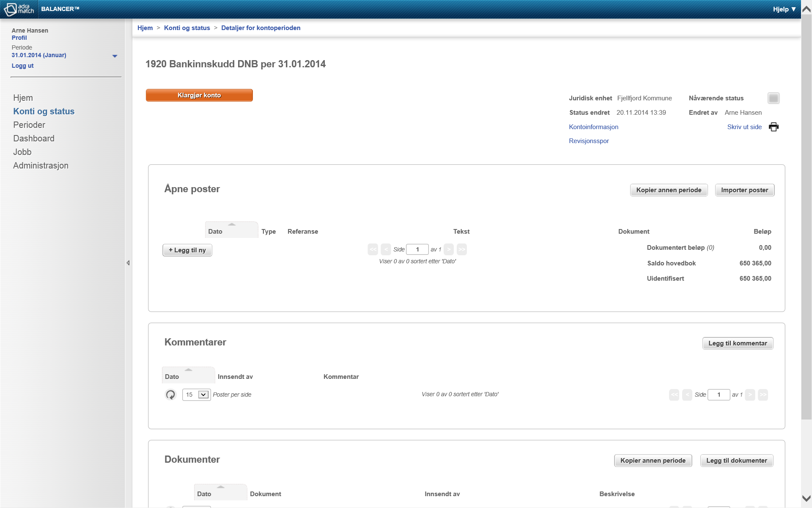Click page number field in Åpne poster
The height and width of the screenshot is (508, 812).
point(417,249)
